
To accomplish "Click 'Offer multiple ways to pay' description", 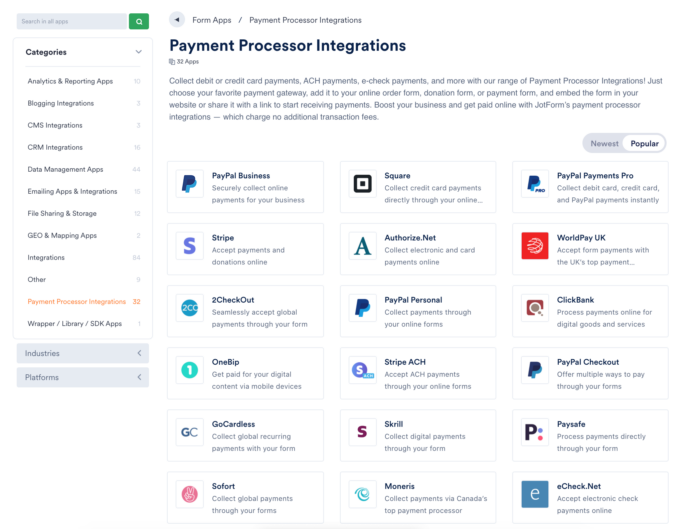I will [x=600, y=374].
